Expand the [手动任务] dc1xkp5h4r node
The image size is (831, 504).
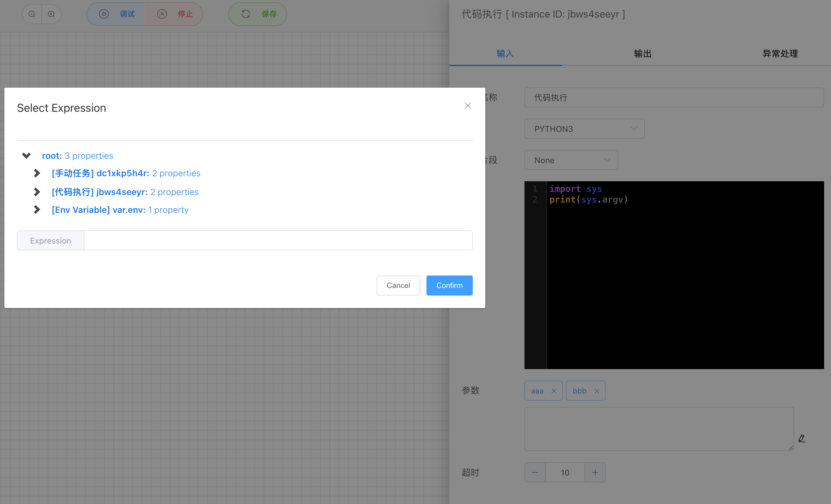[36, 173]
